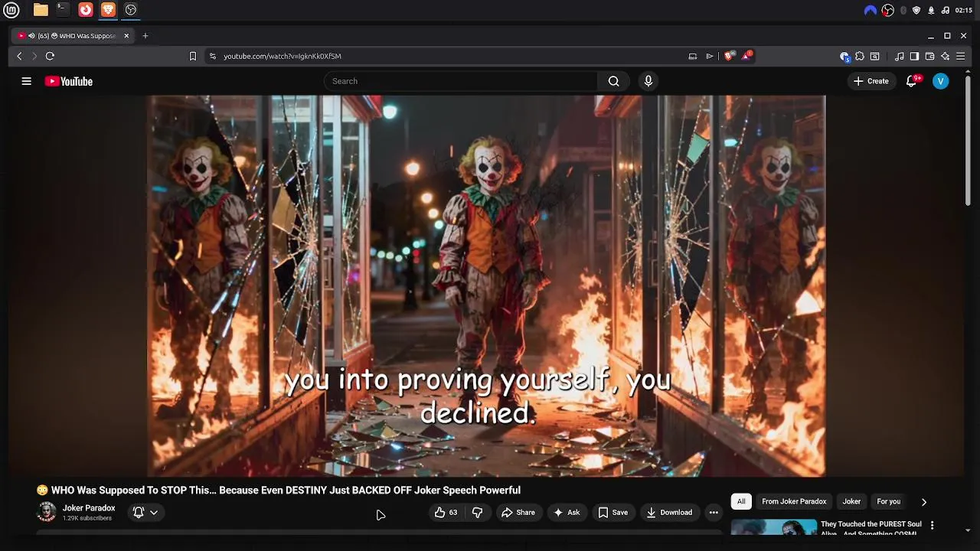The height and width of the screenshot is (551, 980).
Task: Open the Brave hamburger menu
Action: 960,56
